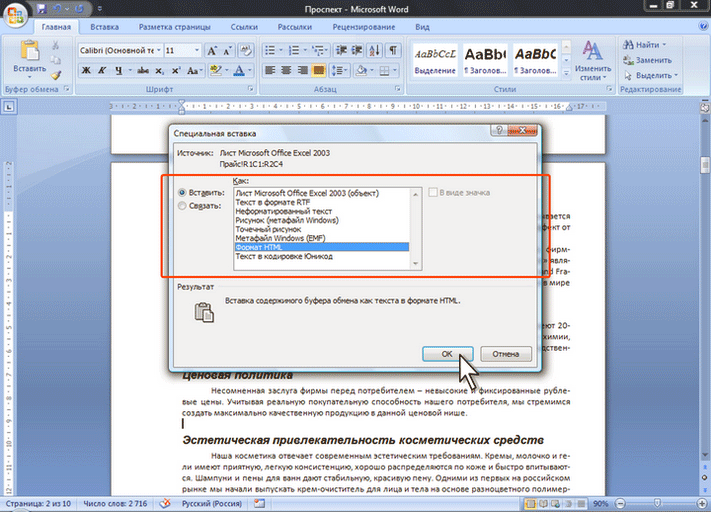711x512 pixels.
Task: Click the Заменить button
Action: [x=647, y=60]
